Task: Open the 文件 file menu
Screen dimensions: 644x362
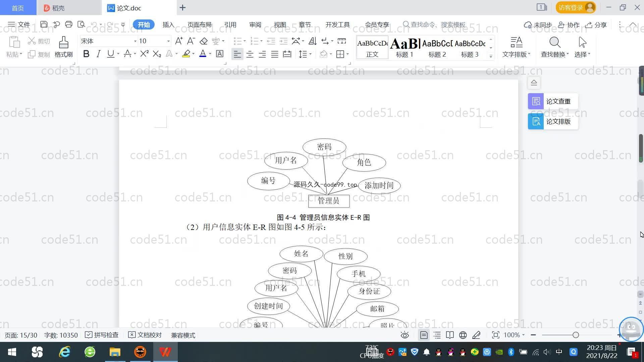Action: (x=19, y=24)
